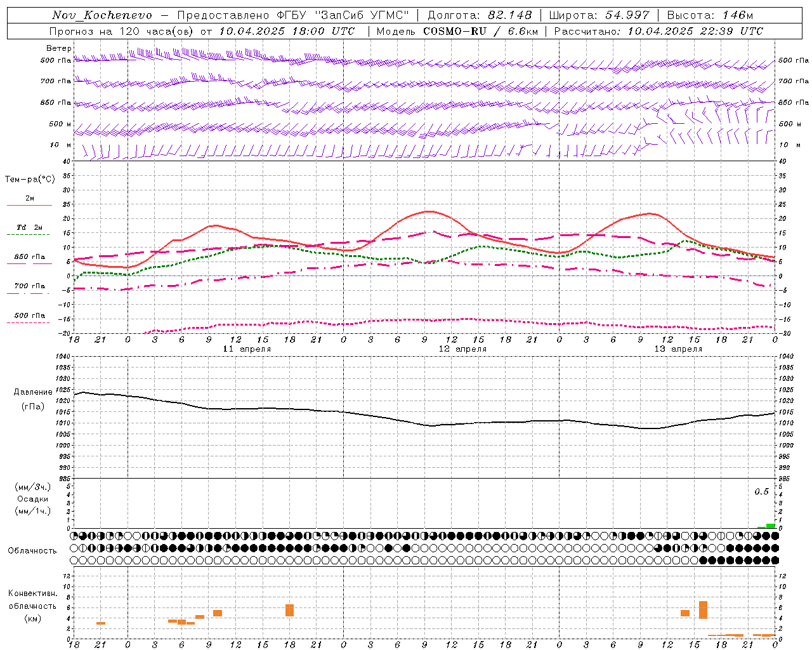This screenshot has height=650, width=812.
Task: Click the '0.5' precipitation value annotation
Action: pos(761,491)
